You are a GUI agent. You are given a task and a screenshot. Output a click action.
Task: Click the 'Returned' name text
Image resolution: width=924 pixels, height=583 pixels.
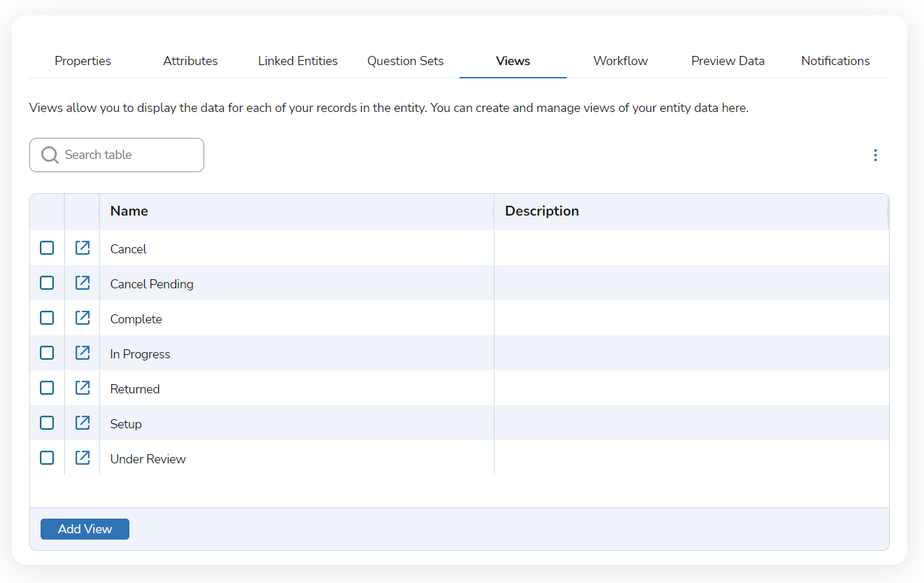[135, 389]
